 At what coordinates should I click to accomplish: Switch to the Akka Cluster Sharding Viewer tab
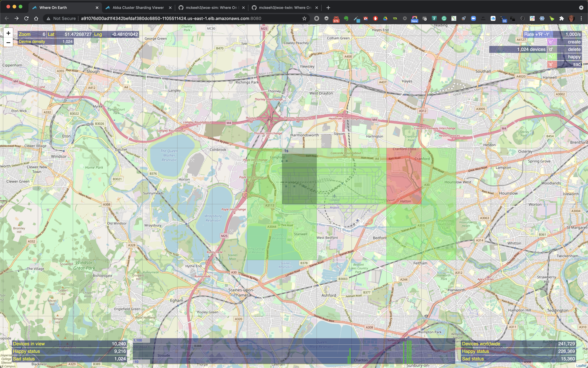(138, 8)
